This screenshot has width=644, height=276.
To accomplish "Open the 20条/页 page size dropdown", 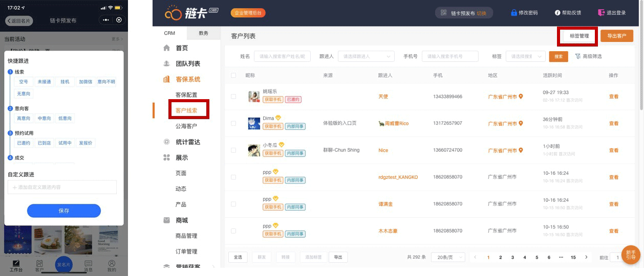I will 447,257.
